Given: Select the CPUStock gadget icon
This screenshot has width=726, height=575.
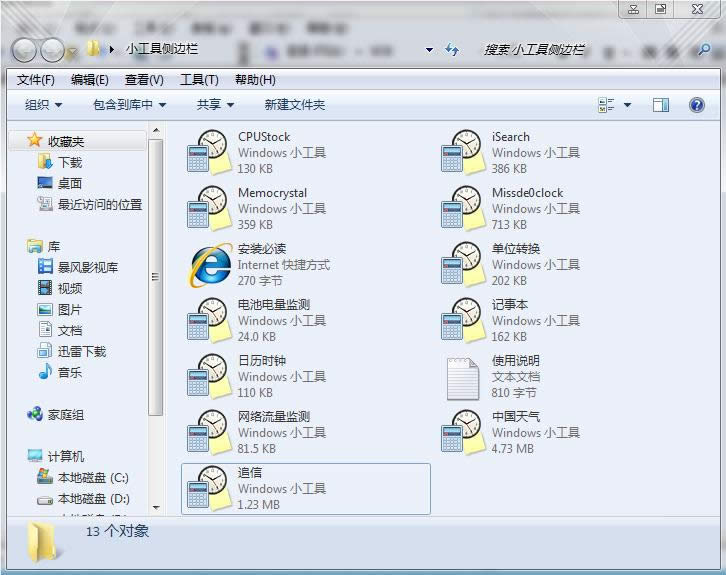Looking at the screenshot, I should (x=208, y=154).
